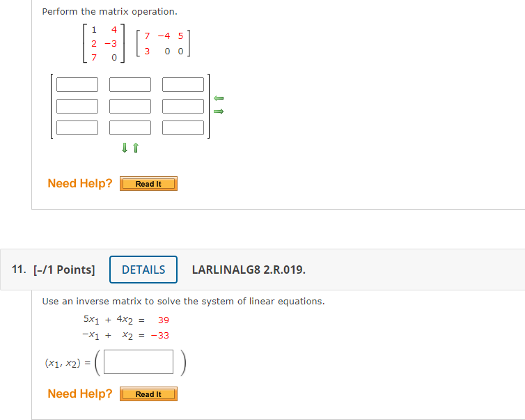525x420 pixels.
Task: Select the row 3 column 2 matrix field
Action: click(130, 127)
